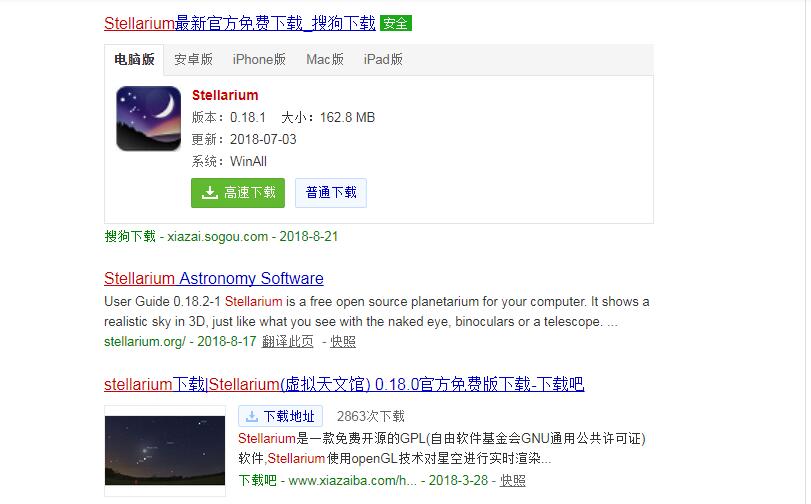811x504 pixels.
Task: Switch to the 安卓版 tab
Action: (x=193, y=60)
